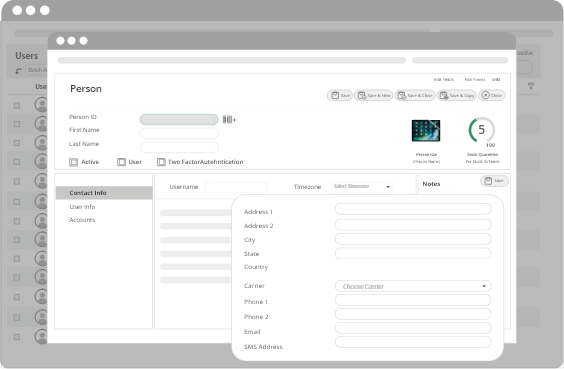Click the back arrow icon under Users heading
This screenshot has height=369, width=564.
coord(19,71)
